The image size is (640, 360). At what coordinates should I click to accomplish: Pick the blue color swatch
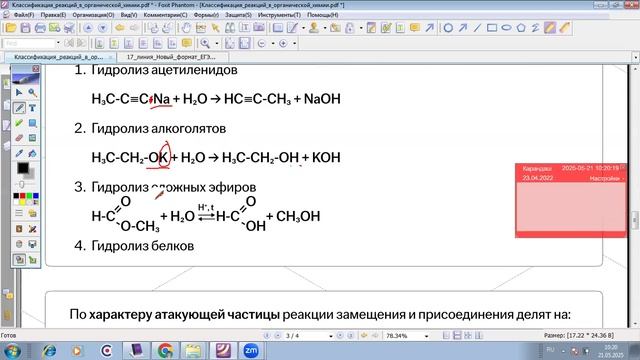[x=36, y=196]
